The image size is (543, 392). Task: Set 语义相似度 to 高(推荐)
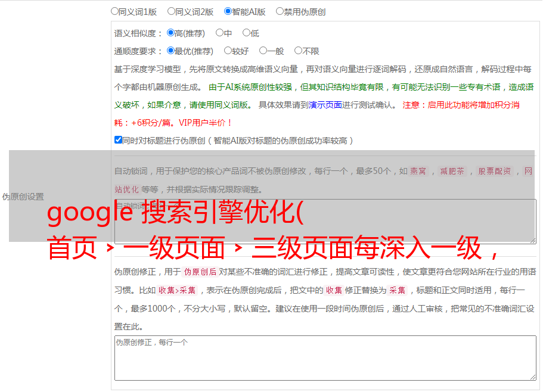coord(170,33)
